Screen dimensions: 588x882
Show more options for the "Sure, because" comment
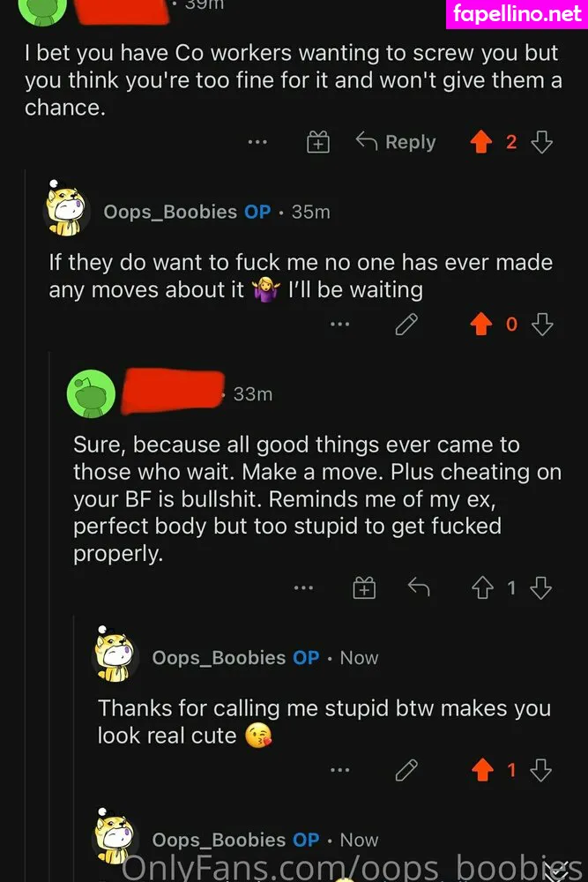[303, 587]
